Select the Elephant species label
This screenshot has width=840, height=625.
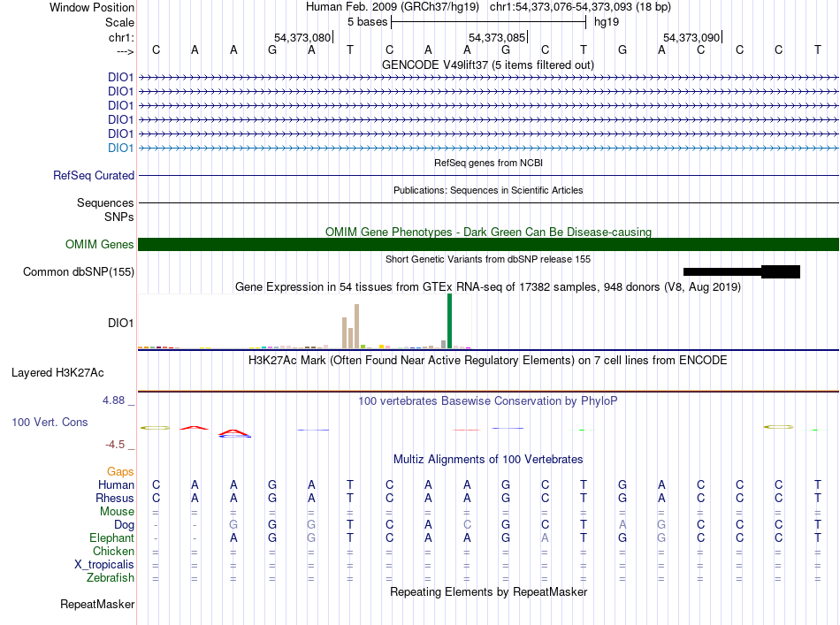[x=111, y=537]
